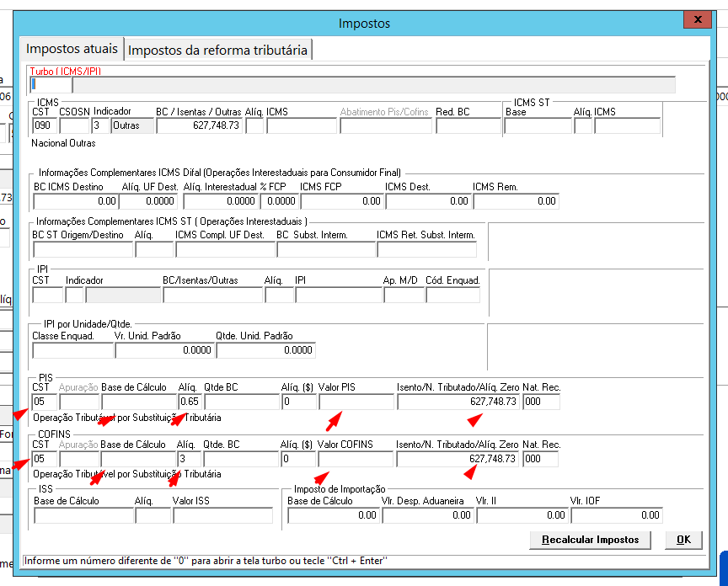Focus the Turbo (ICMS/IPI) code field
The height and width of the screenshot is (586, 728).
pos(51,85)
